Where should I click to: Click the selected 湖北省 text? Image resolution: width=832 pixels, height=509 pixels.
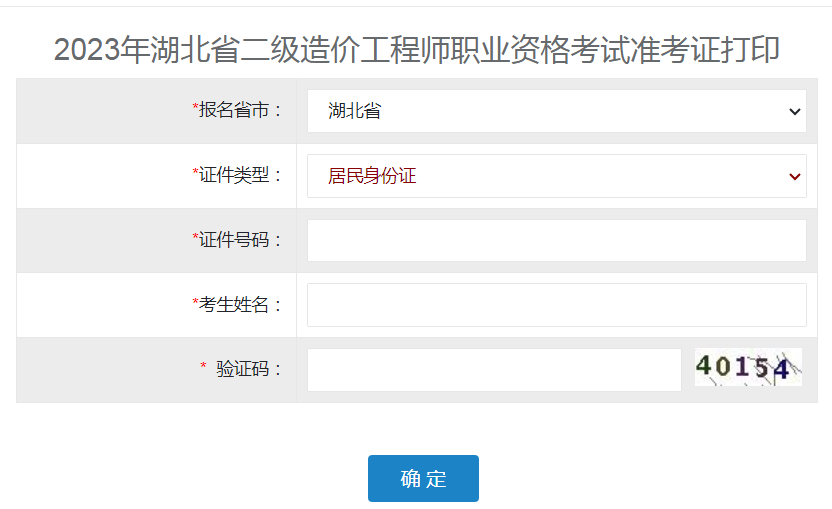(354, 111)
